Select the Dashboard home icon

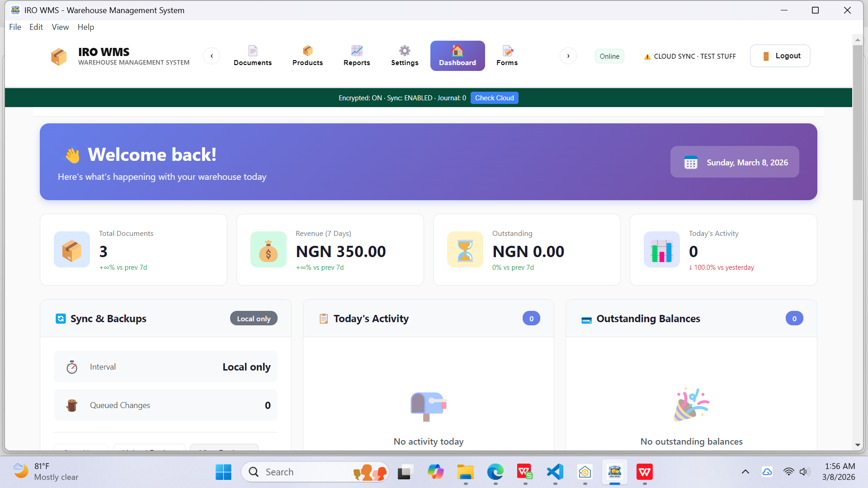coord(458,50)
